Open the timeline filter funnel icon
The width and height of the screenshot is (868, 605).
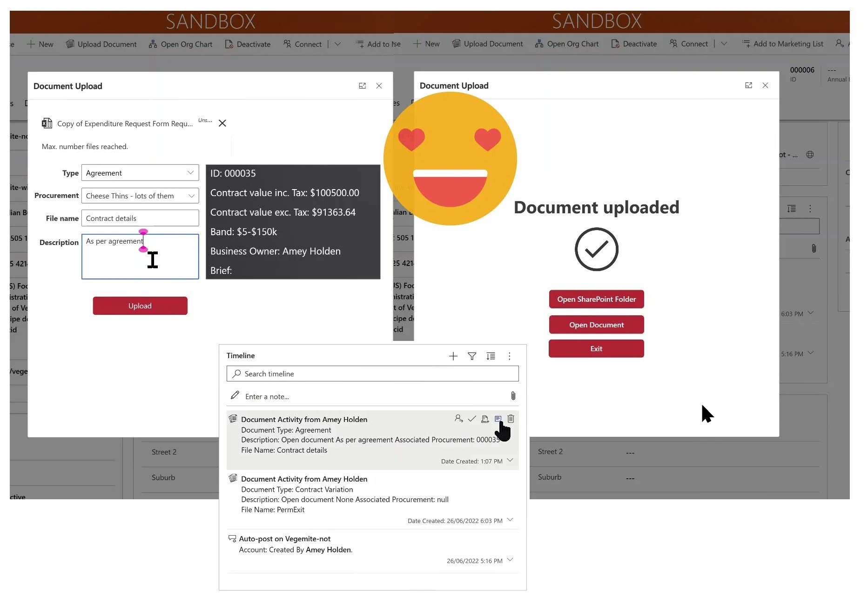coord(472,356)
